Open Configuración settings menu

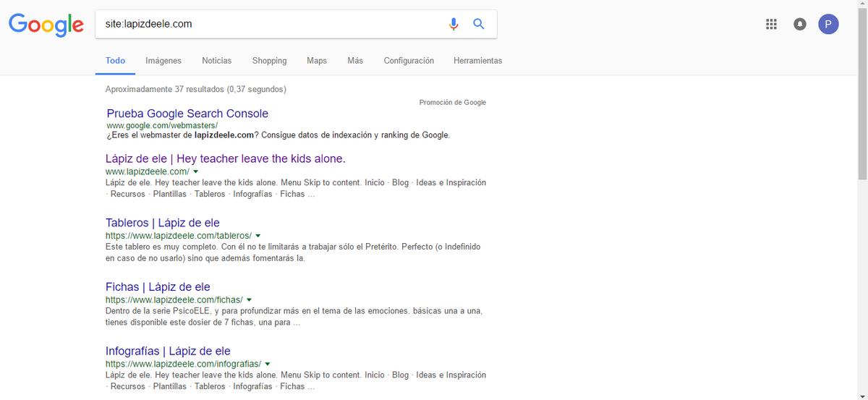click(409, 61)
